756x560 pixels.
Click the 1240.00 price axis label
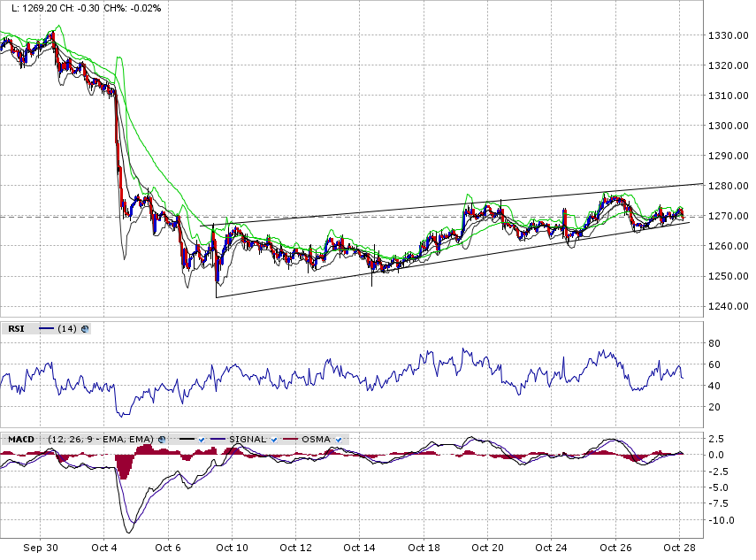point(728,306)
